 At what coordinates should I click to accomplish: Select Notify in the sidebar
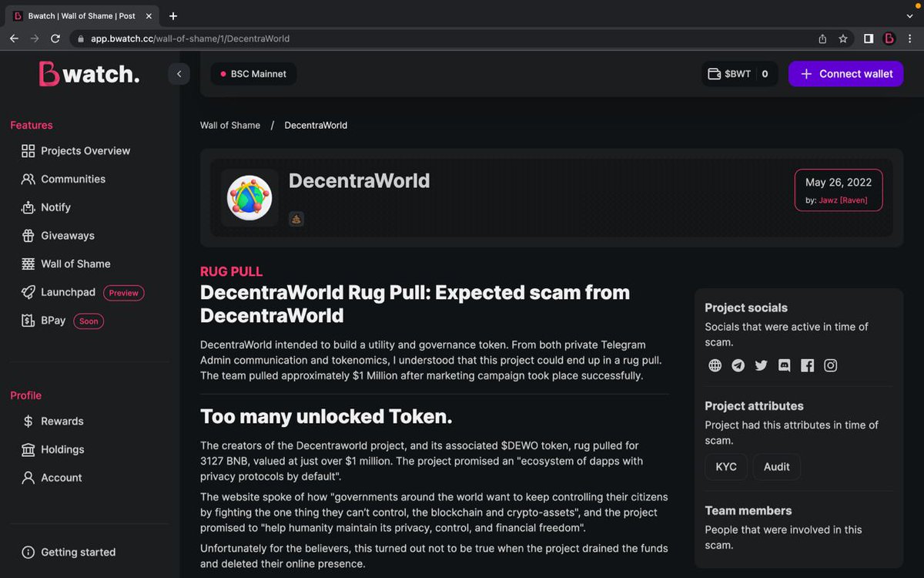pos(46,207)
